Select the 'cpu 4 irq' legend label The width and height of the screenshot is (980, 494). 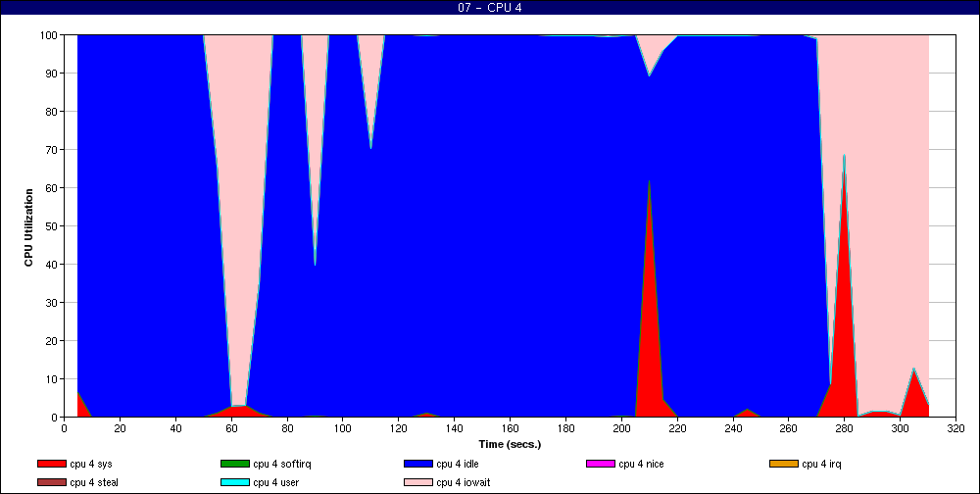tap(821, 464)
